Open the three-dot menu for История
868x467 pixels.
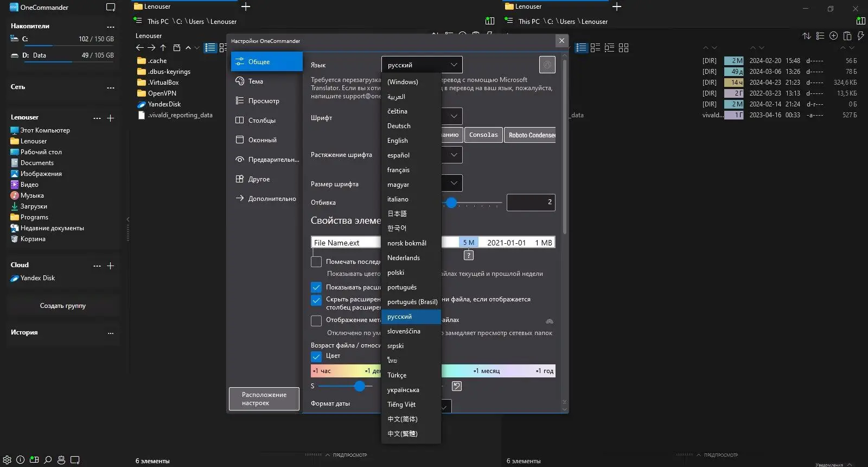click(x=111, y=333)
